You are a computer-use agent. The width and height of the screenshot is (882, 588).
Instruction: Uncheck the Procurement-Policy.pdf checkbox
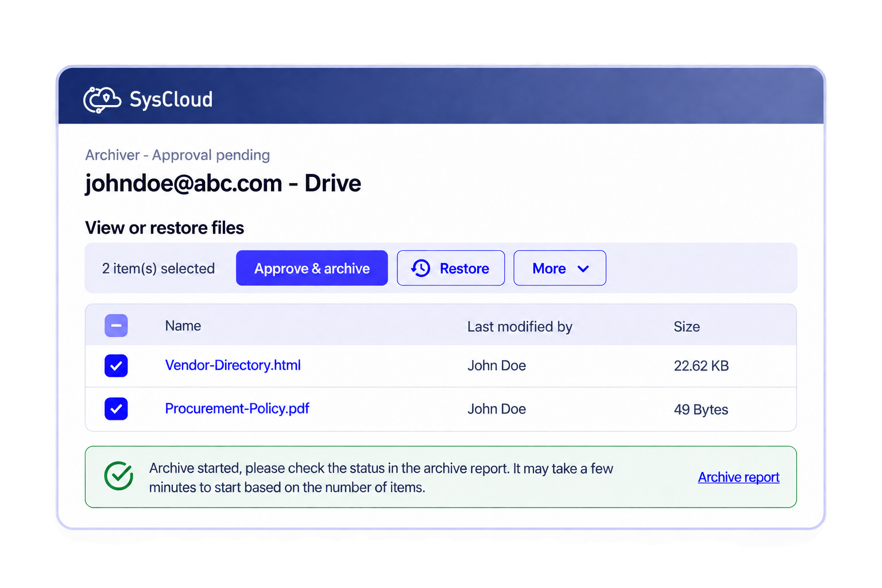(116, 409)
